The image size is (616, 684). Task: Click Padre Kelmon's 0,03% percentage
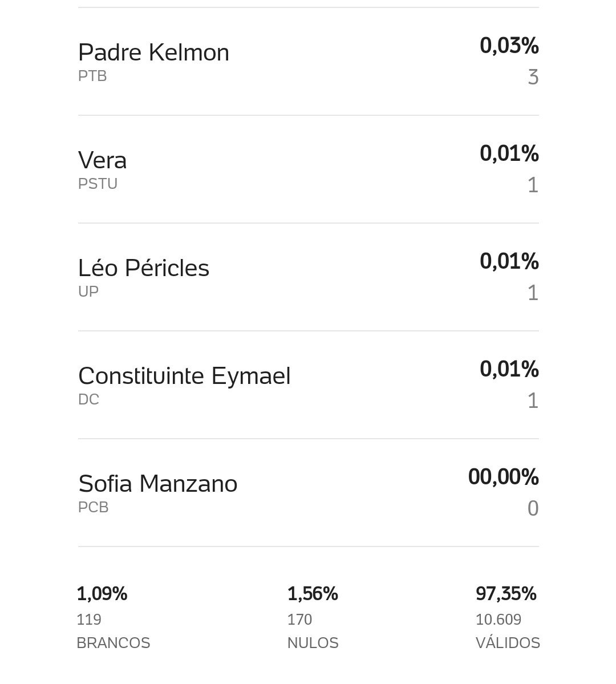[x=509, y=46]
